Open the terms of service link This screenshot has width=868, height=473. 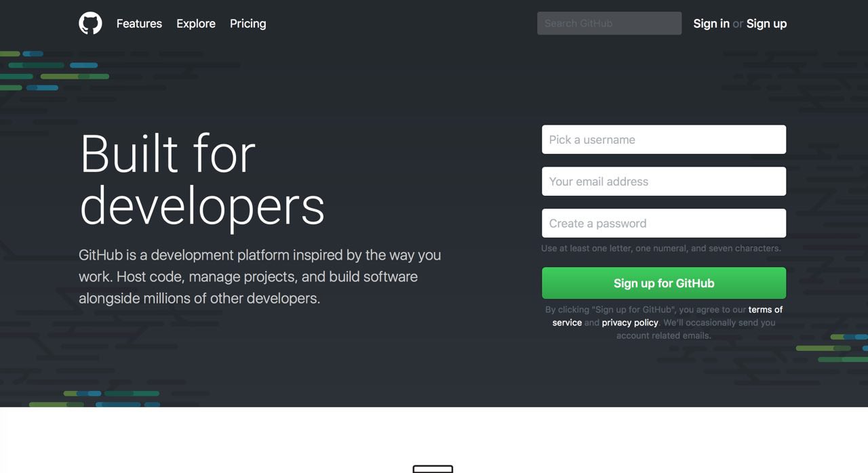pyautogui.click(x=765, y=310)
